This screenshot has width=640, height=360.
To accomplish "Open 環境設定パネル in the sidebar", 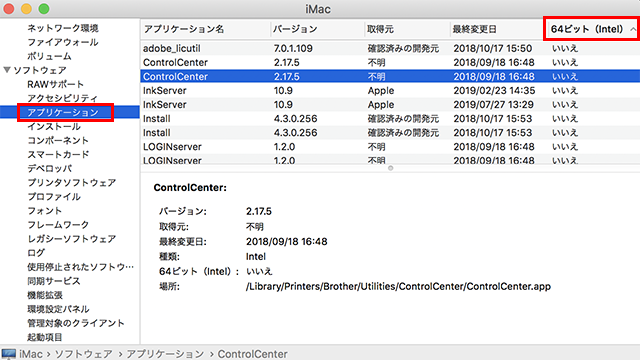I will pyautogui.click(x=58, y=309).
